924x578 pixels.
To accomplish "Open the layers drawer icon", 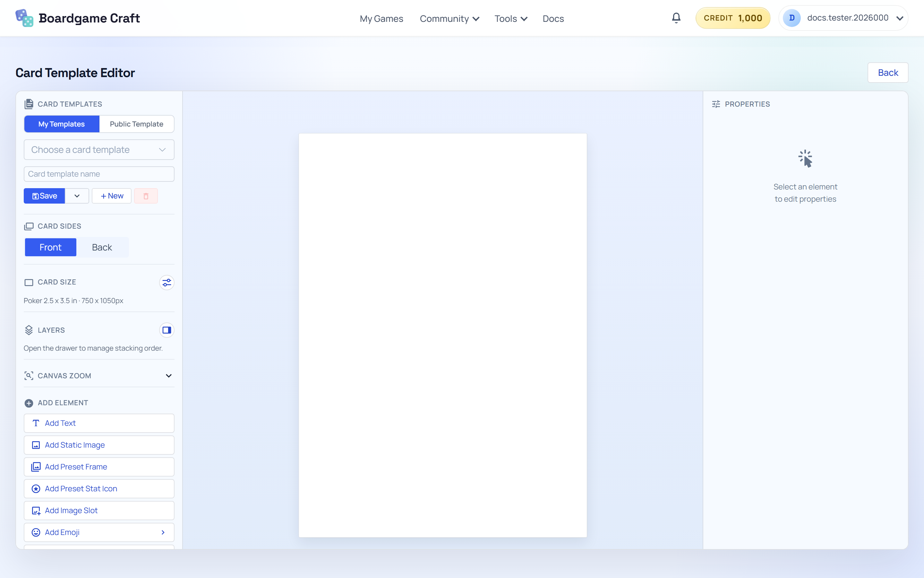I will pos(167,330).
